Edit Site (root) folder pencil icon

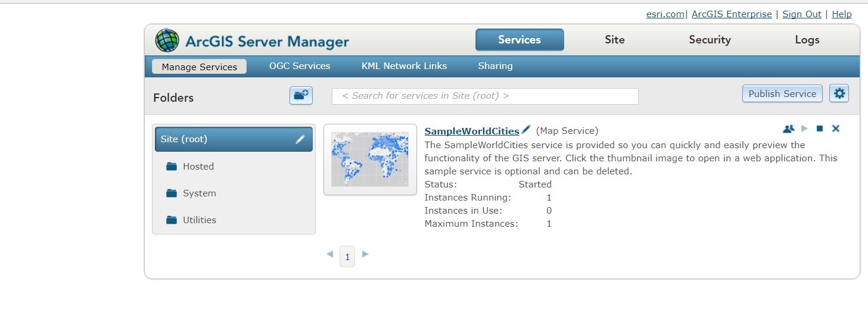point(300,139)
